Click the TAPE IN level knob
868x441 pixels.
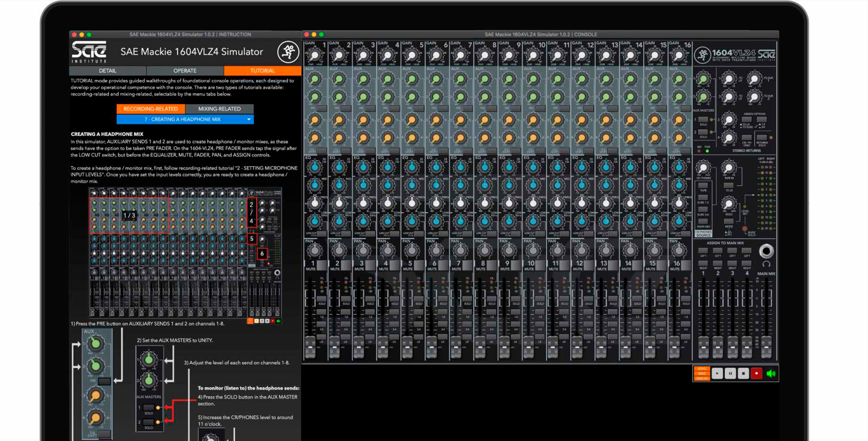729,168
